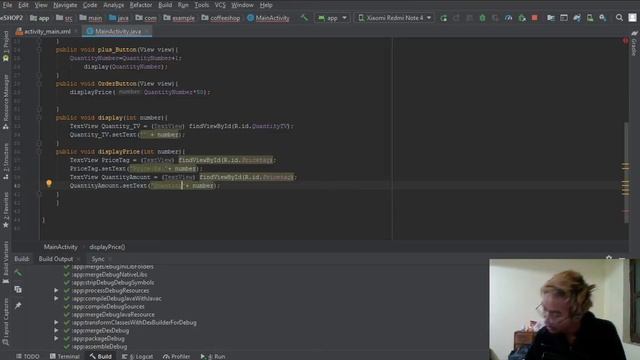Click the MainActivity breadcrumb in navigation bar
640x360 pixels.
tap(269, 18)
